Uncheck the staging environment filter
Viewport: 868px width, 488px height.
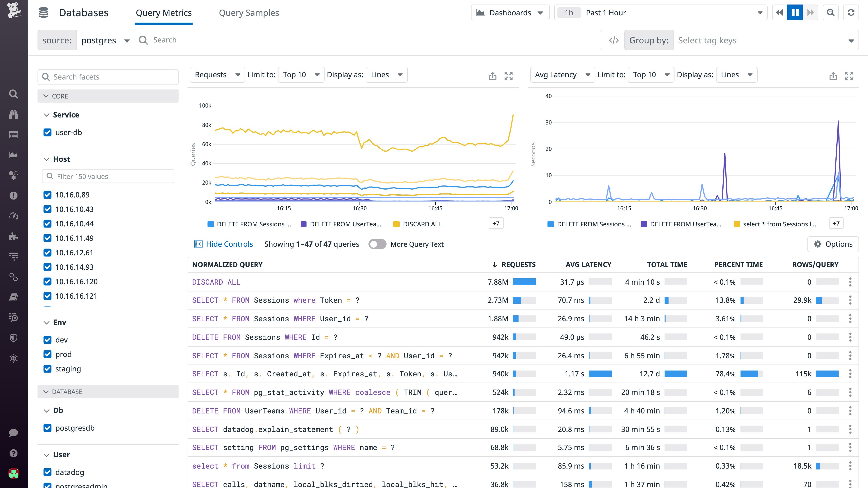click(47, 369)
